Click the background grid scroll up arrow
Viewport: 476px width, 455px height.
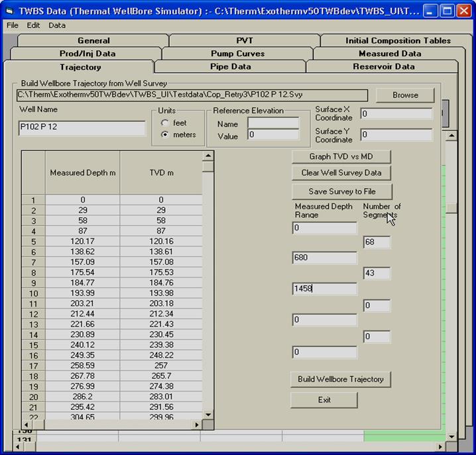(451, 136)
